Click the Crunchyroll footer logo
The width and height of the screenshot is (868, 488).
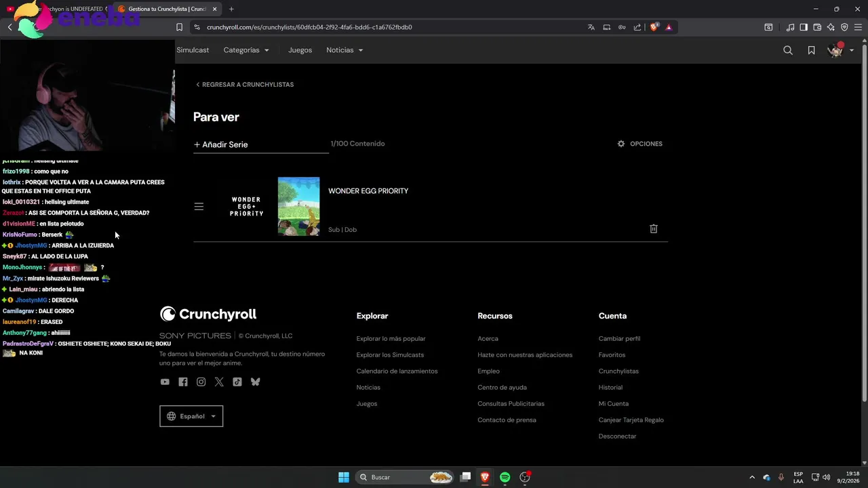tap(208, 314)
